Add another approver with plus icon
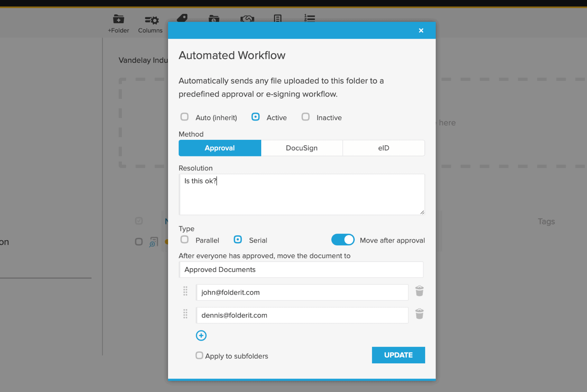 (x=201, y=335)
